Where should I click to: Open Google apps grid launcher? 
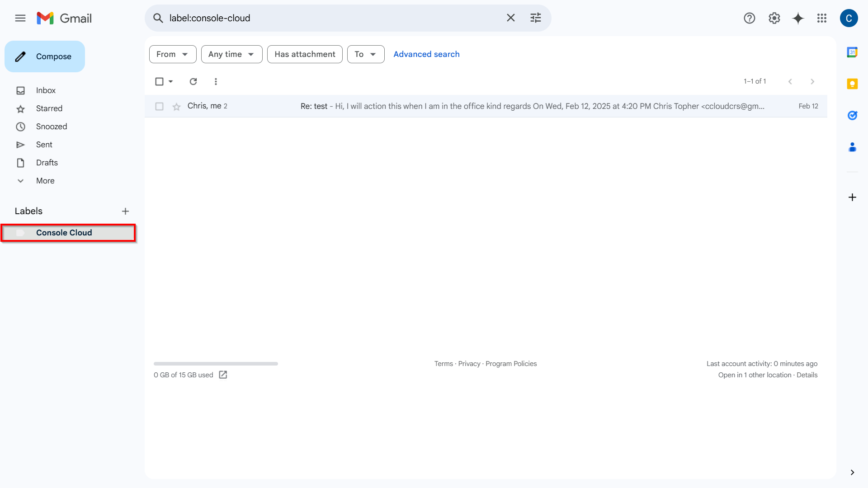point(822,18)
